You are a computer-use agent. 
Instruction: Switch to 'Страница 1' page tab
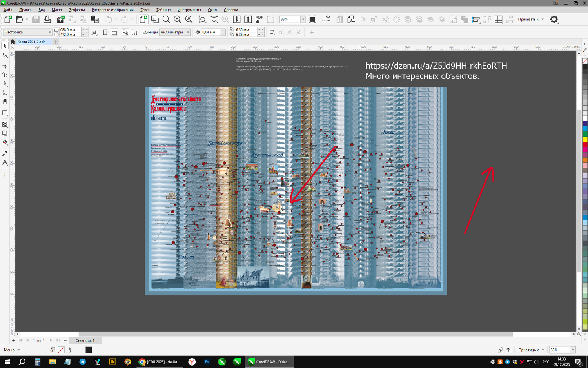[x=85, y=341]
